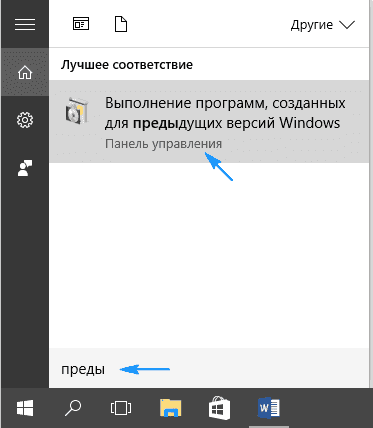
Task: Open Task View on taskbar
Action: tap(121, 408)
